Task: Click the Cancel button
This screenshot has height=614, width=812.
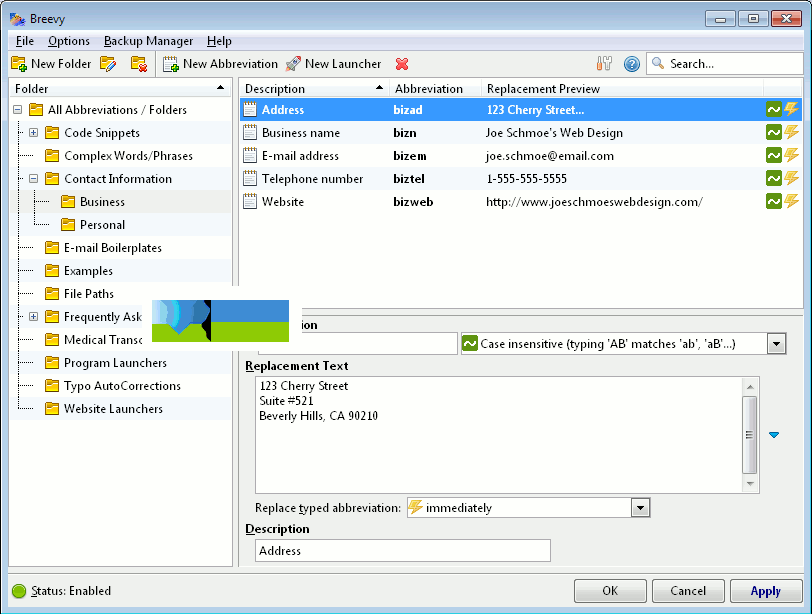Action: 688,591
